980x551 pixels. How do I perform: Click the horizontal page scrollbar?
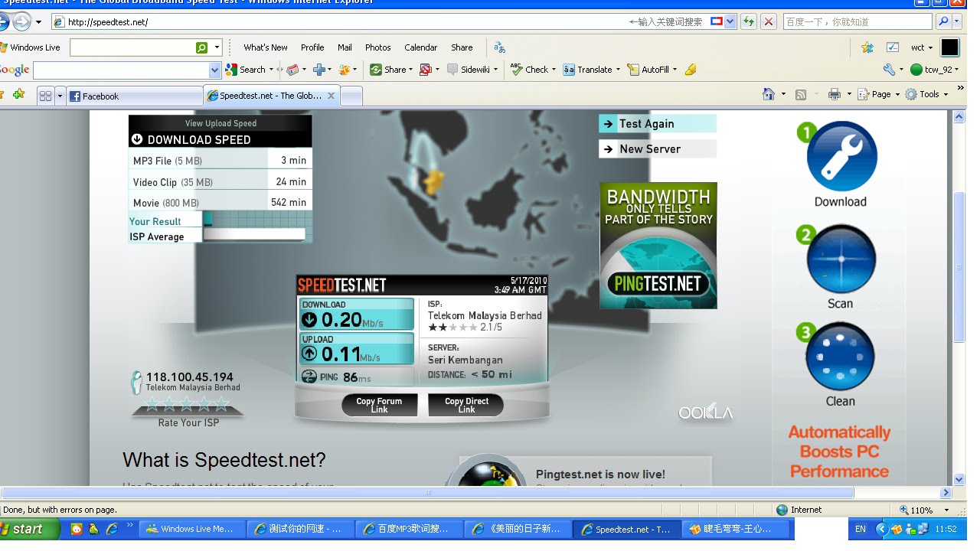pyautogui.click(x=427, y=493)
